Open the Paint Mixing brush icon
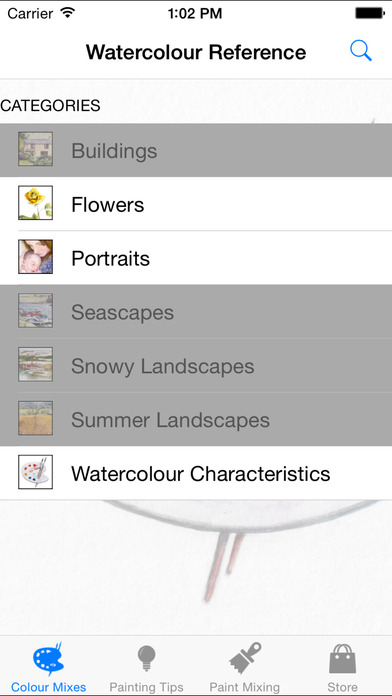Image resolution: width=392 pixels, height=696 pixels. coord(245,658)
